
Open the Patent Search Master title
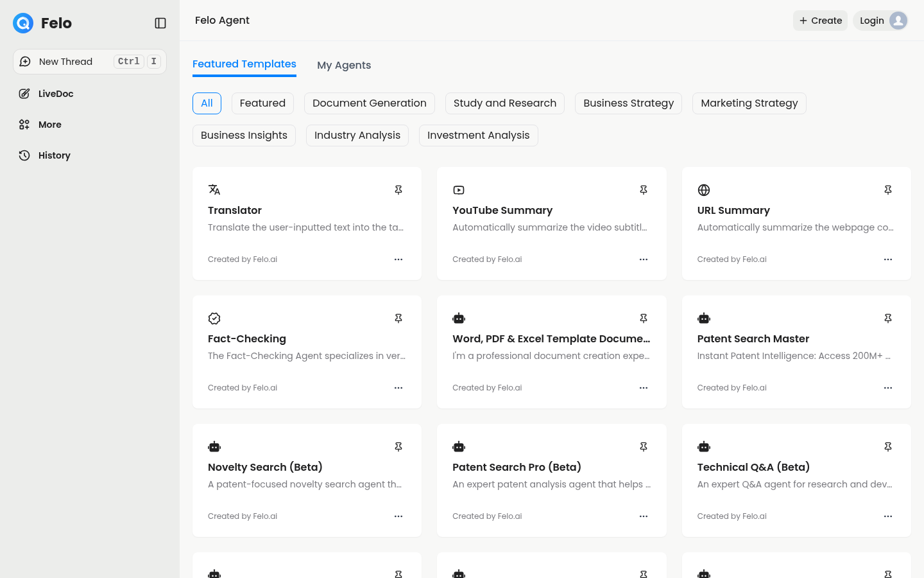753,339
